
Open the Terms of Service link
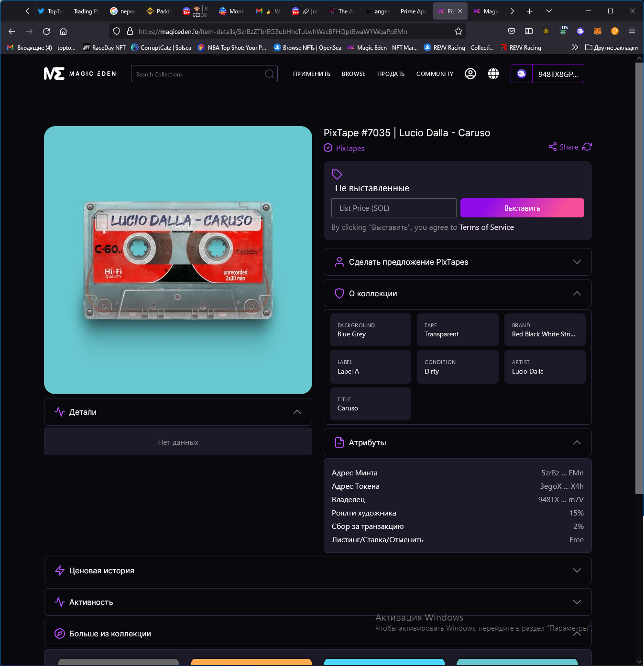pyautogui.click(x=487, y=227)
